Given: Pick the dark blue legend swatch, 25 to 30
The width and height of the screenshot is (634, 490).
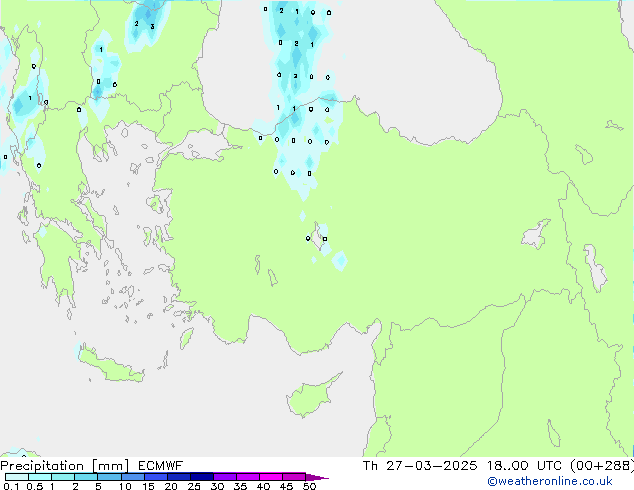Looking at the screenshot, I should [202, 477].
